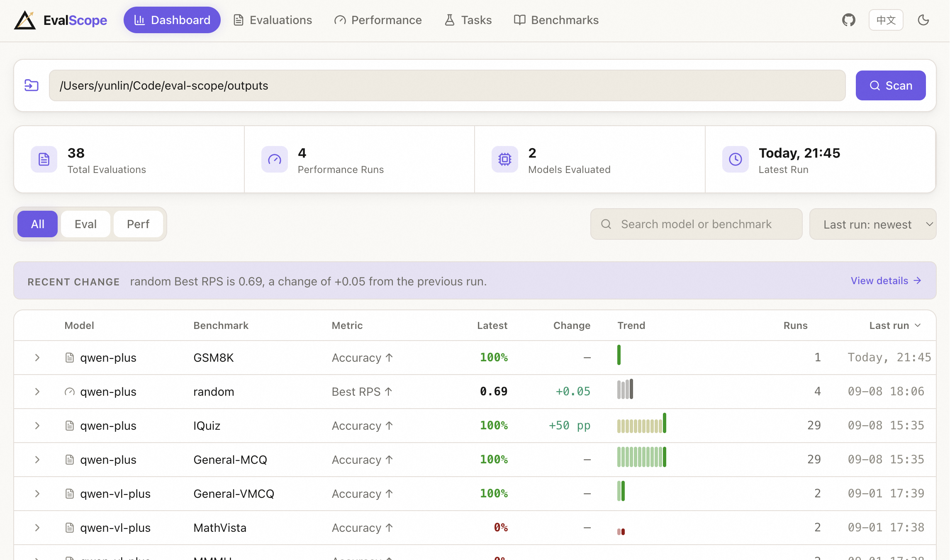Click the MathVista red trend bars
This screenshot has height=560, width=950.
pos(621,532)
